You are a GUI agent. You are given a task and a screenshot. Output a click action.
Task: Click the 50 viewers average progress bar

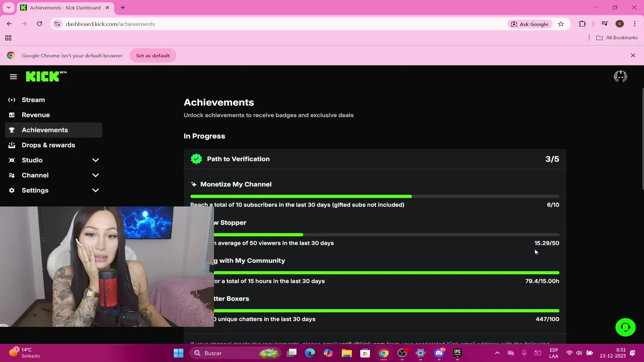pyautogui.click(x=386, y=235)
